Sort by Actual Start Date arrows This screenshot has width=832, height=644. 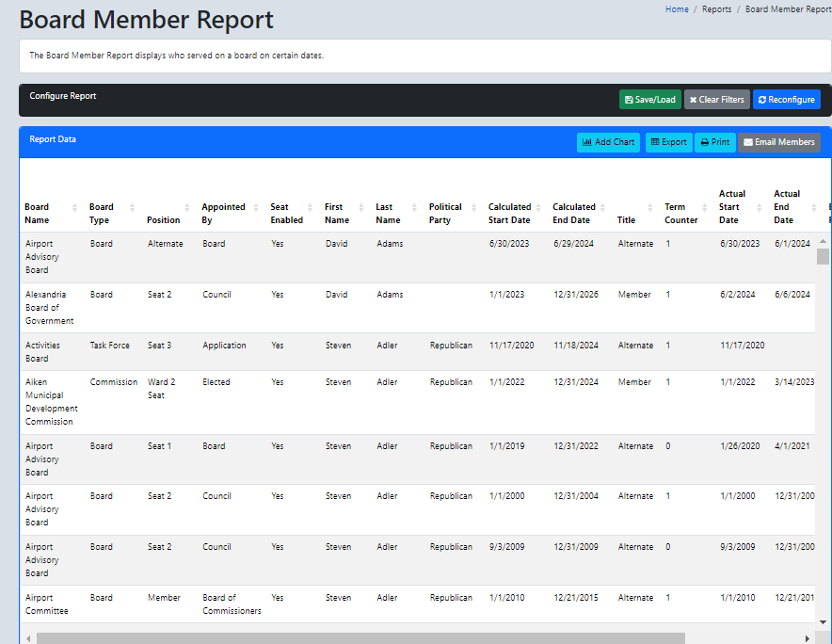(x=760, y=207)
